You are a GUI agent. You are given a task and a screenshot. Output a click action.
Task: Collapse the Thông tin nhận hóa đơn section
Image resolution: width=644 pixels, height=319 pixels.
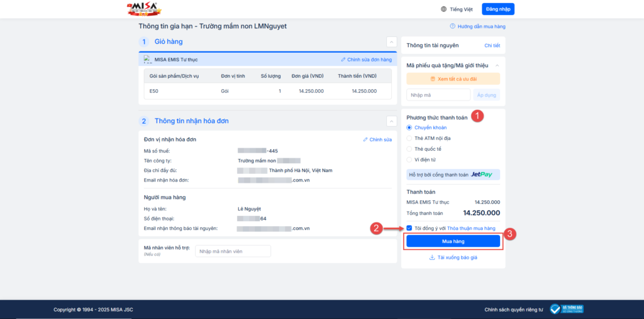click(x=391, y=121)
